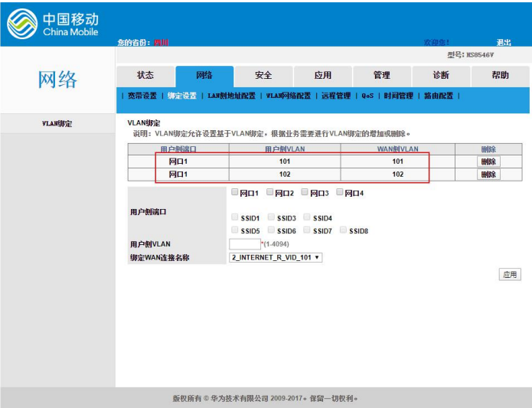532x408 pixels.
Task: Open 路由配置 submenu item
Action: tap(438, 96)
